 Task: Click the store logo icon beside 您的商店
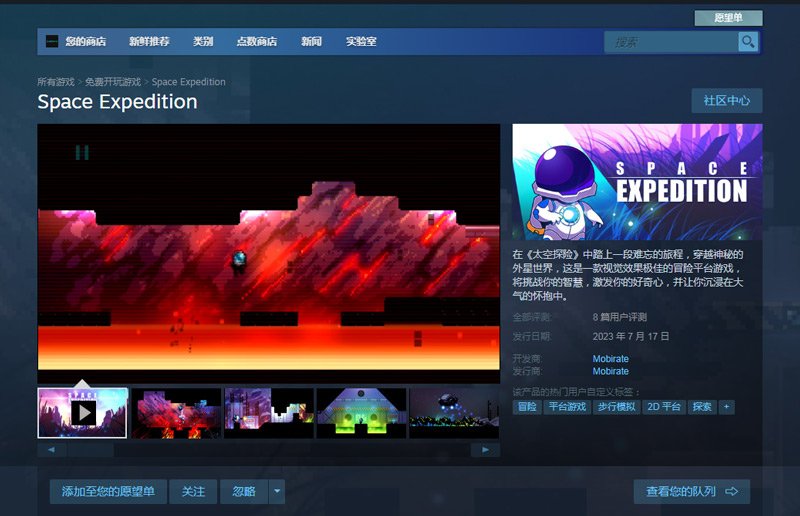52,41
